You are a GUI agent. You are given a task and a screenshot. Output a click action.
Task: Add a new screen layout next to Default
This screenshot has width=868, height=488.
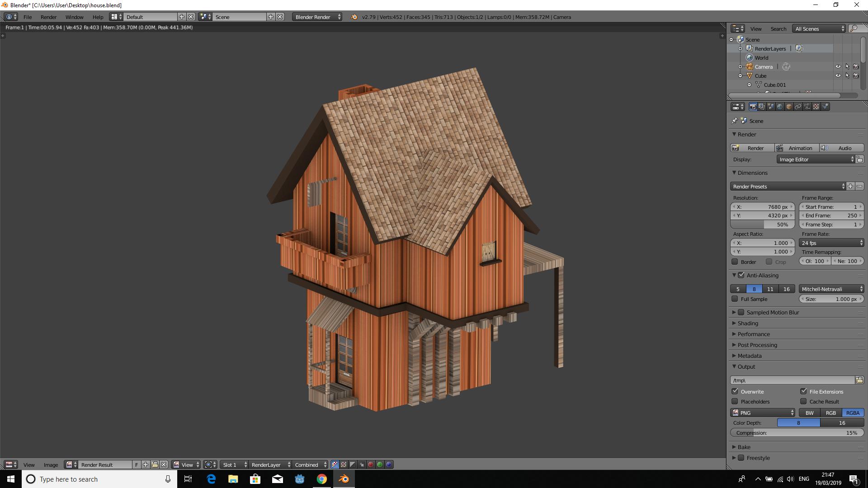point(182,17)
